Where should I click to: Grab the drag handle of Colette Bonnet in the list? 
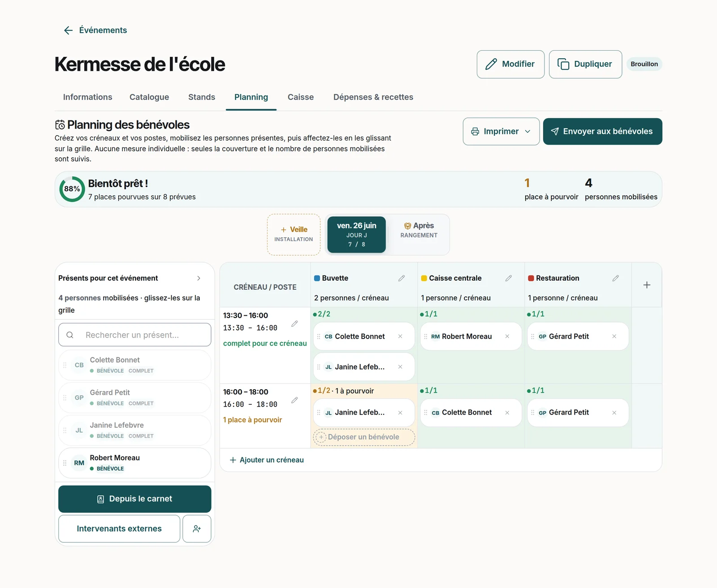pos(65,365)
